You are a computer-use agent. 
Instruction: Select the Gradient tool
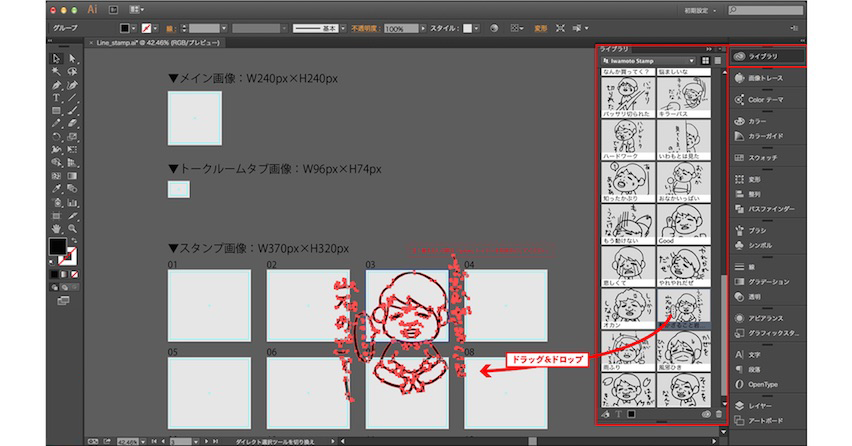(72, 176)
